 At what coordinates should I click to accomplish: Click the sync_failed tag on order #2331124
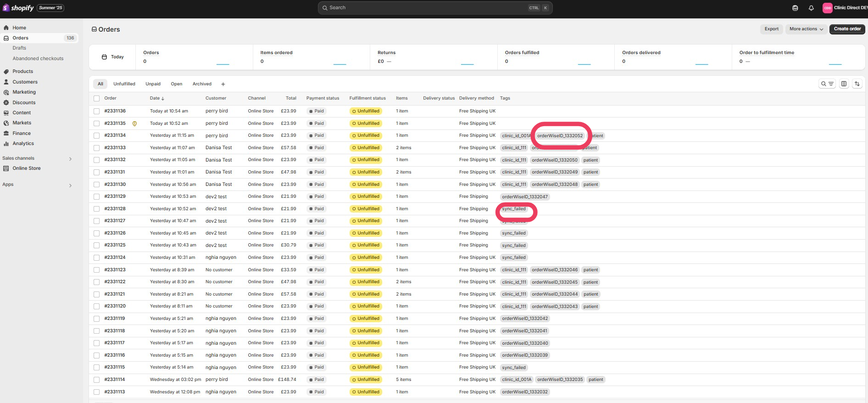(x=514, y=257)
